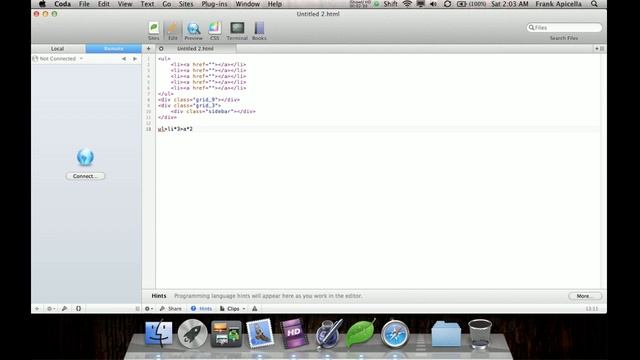Click Frank Apicella user menu
Screen dimensions: 640x360
[558, 4]
